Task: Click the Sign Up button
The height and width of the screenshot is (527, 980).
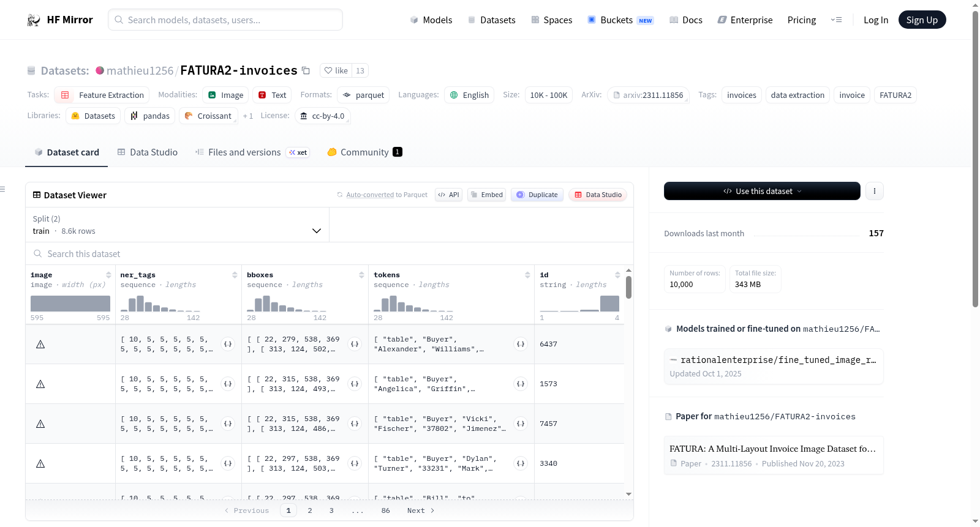Action: pos(922,20)
